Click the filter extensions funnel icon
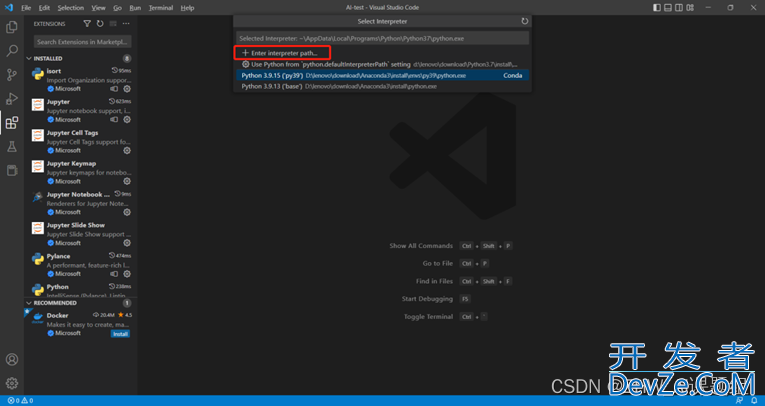The height and width of the screenshot is (406, 765). tap(87, 23)
